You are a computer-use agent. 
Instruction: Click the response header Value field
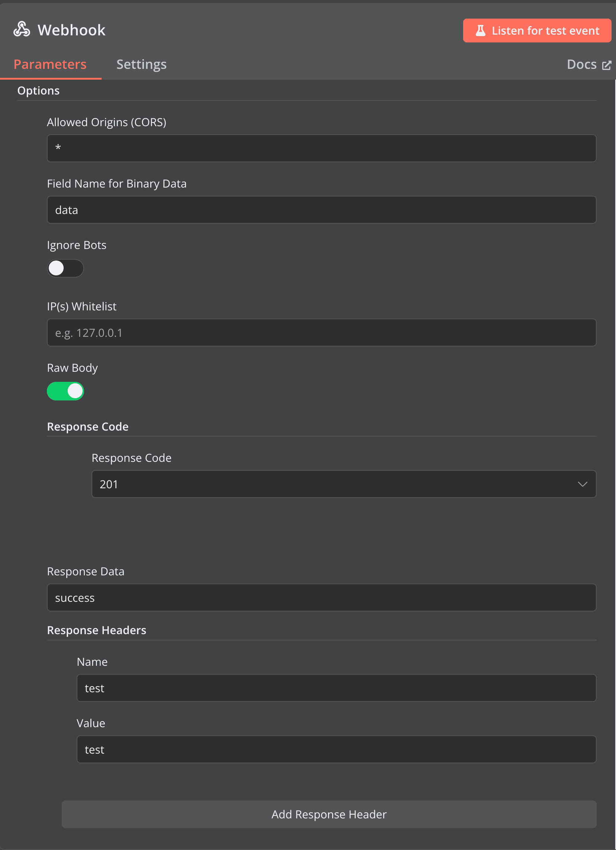pos(336,750)
